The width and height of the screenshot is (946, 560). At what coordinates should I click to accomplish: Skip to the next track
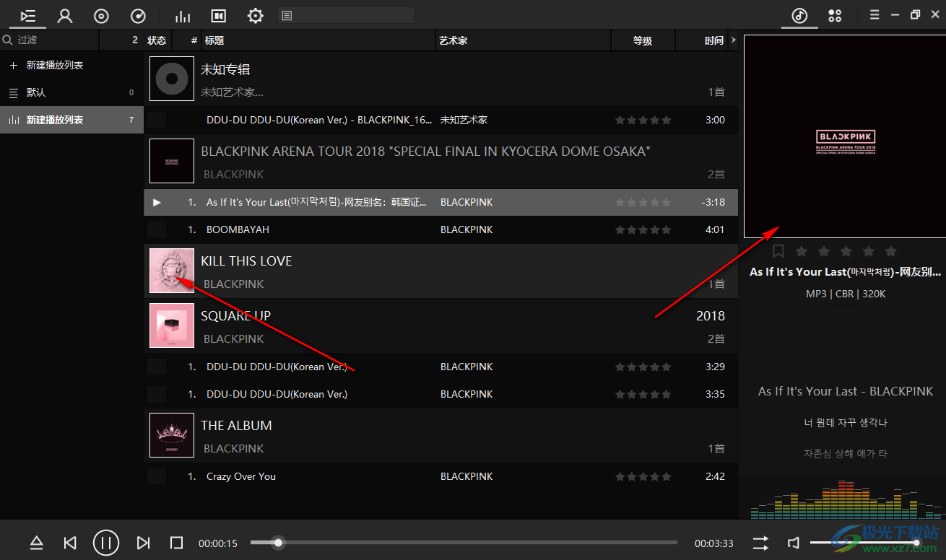click(143, 543)
